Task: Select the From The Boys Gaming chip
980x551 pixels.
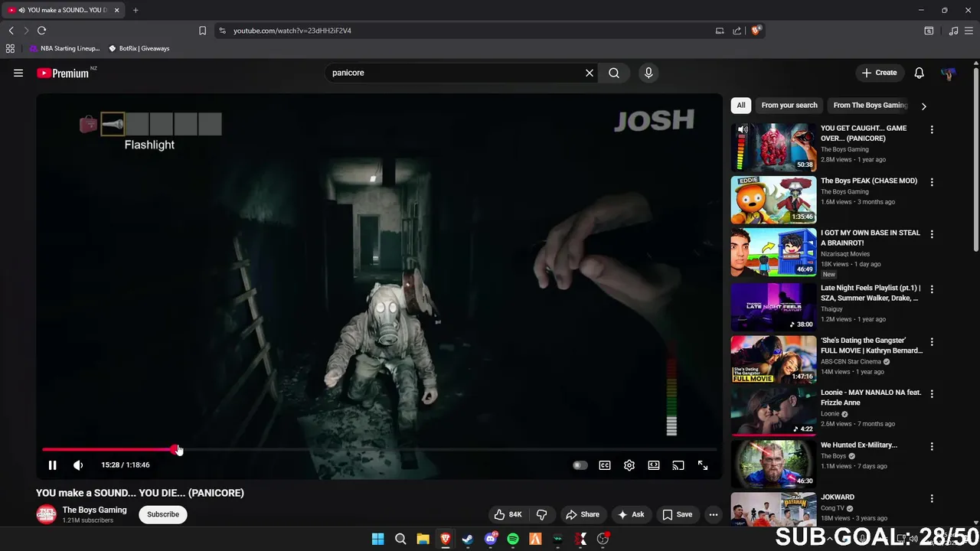Action: (870, 106)
